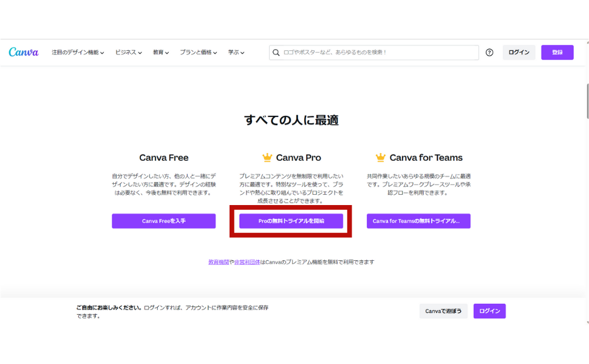This screenshot has width=589, height=364.
Task: Expand the 注目のデザイン機能 menu
Action: coord(78,53)
